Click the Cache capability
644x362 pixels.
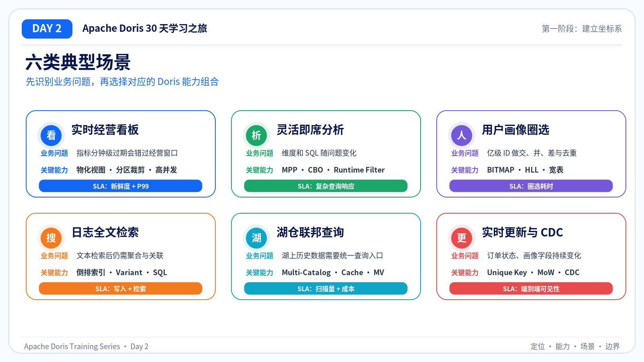pos(352,273)
